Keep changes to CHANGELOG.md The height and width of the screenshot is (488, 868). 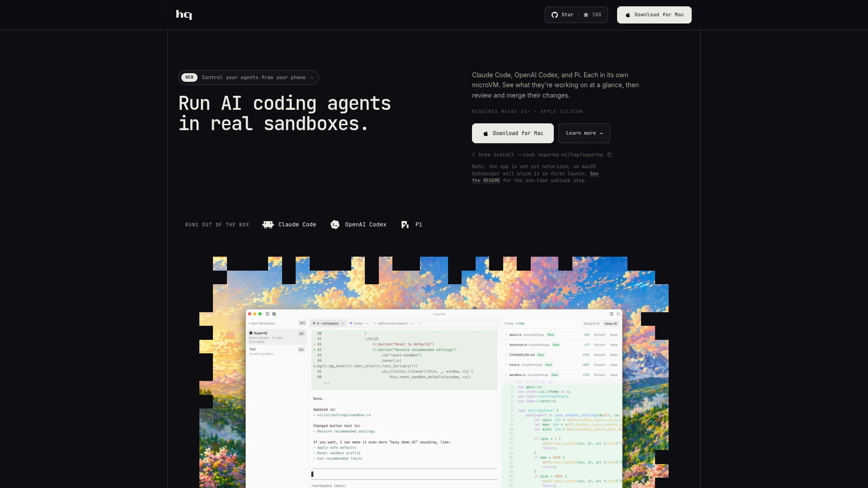pos(613,355)
